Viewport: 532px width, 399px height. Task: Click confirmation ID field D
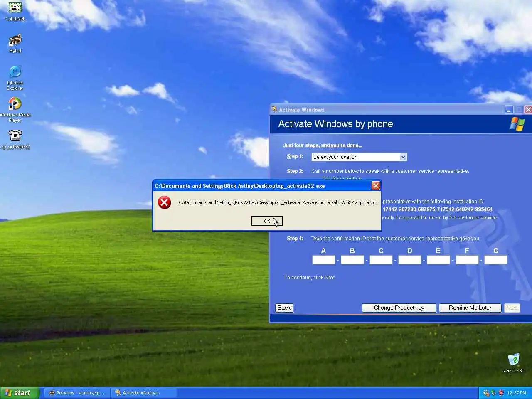(x=409, y=260)
